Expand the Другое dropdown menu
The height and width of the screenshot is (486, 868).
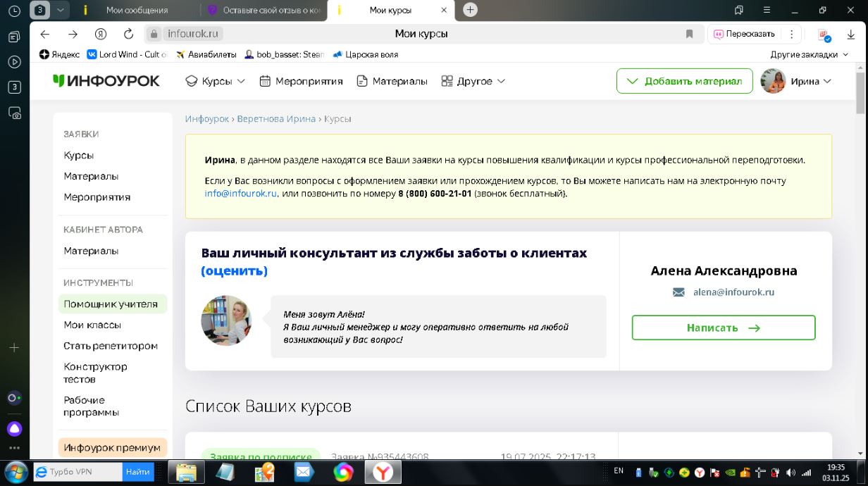tap(473, 81)
